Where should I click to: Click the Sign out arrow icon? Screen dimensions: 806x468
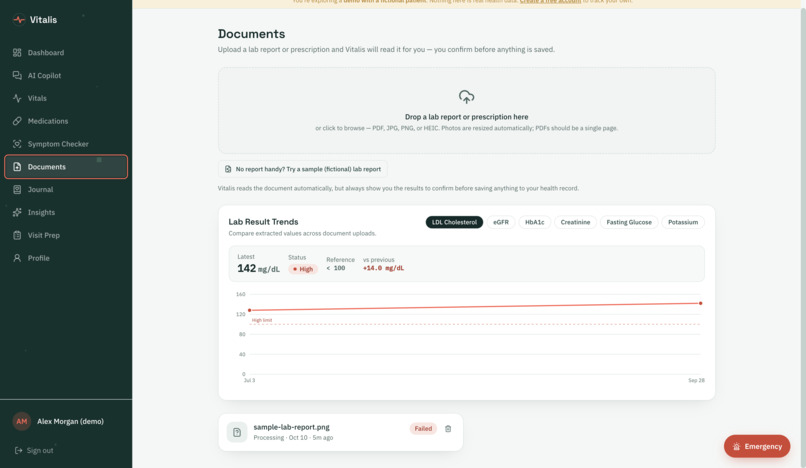(18, 450)
